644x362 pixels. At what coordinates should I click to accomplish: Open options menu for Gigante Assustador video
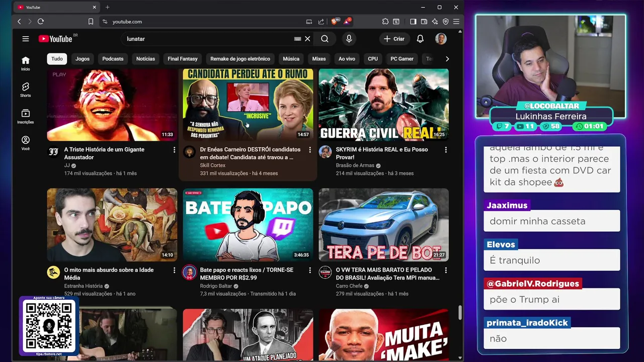[174, 150]
